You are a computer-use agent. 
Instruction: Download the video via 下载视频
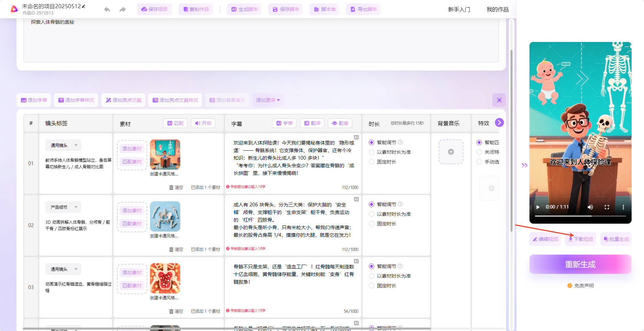point(580,239)
